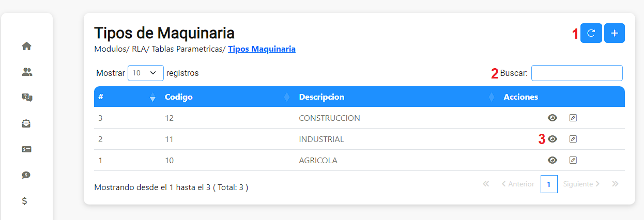Click the home icon in sidebar

coord(27,46)
